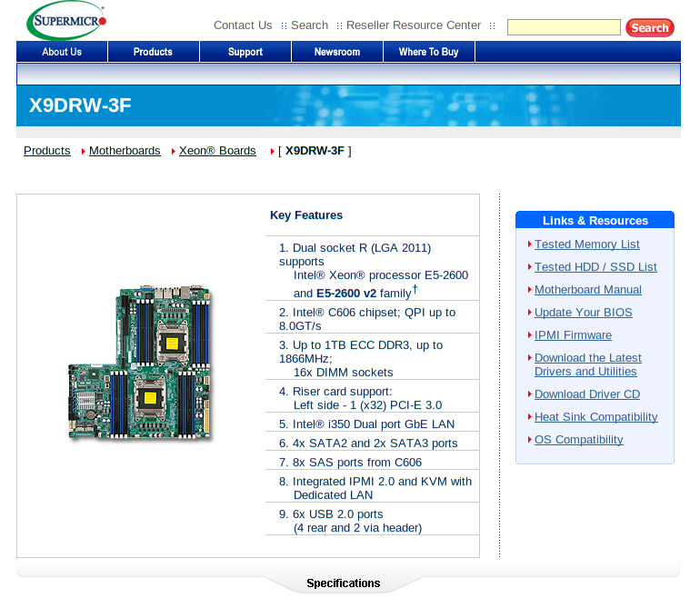Viewport: 700px width, 598px height.
Task: Click feature text 'Dual socket R (LGA 2011)'
Action: click(x=362, y=248)
